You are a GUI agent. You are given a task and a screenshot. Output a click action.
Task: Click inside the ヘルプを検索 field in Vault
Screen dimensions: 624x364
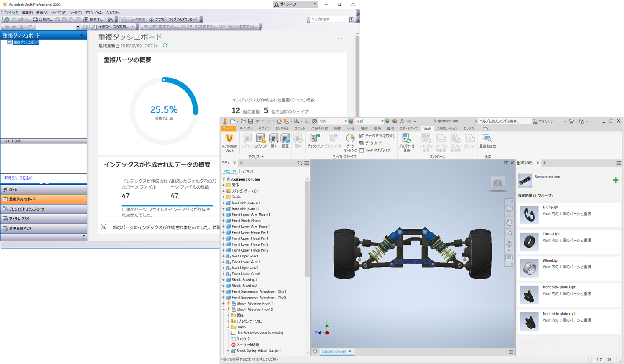pyautogui.click(x=329, y=19)
